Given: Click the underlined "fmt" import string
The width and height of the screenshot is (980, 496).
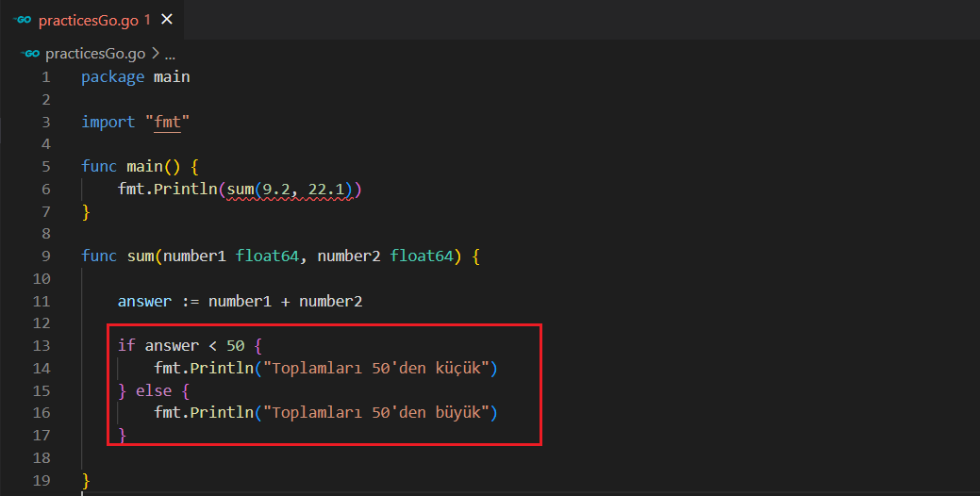Looking at the screenshot, I should point(173,122).
